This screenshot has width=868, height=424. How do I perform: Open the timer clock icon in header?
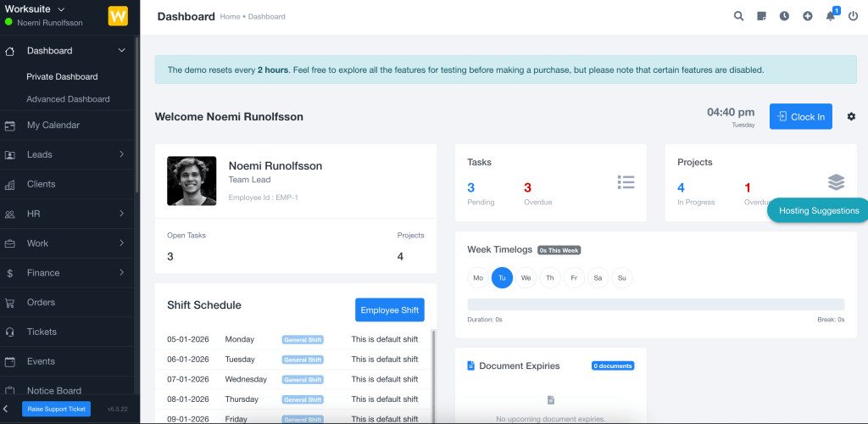[x=784, y=16]
